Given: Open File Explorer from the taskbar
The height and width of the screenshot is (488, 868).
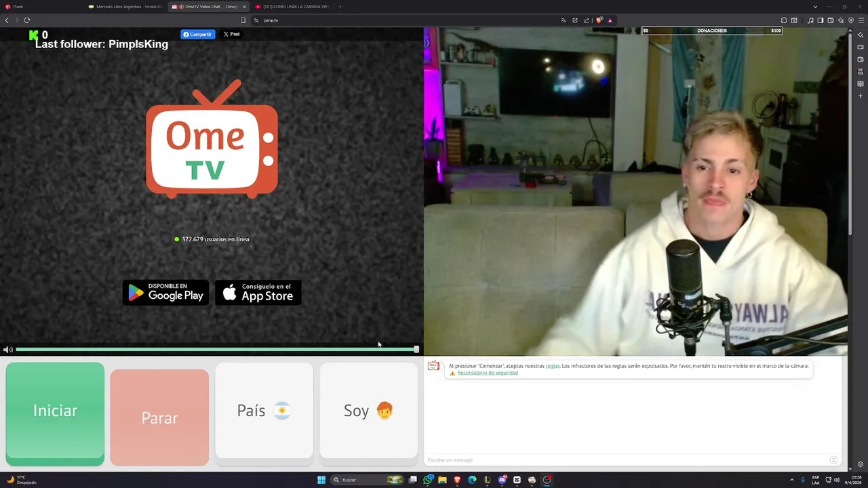Looking at the screenshot, I should pyautogui.click(x=442, y=480).
